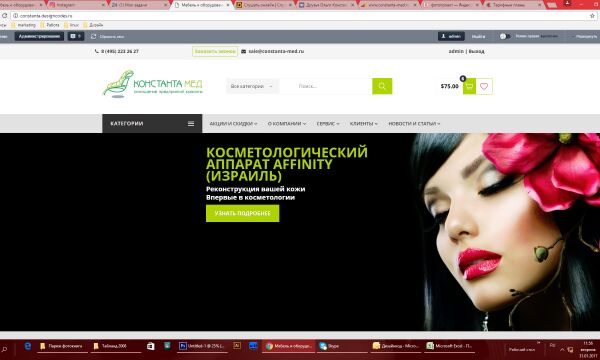This screenshot has width=600, height=360.
Task: Switch to the Instagram browser tab
Action: [77, 5]
